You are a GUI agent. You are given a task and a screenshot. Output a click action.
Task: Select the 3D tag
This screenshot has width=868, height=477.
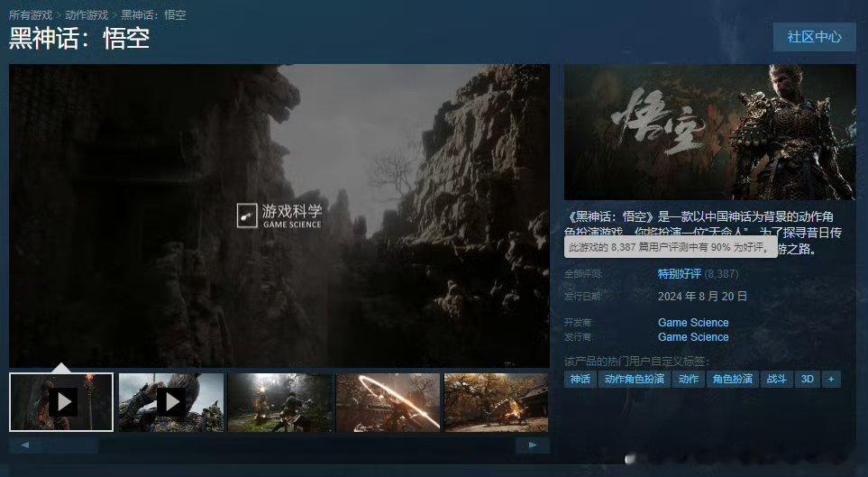pyautogui.click(x=807, y=379)
